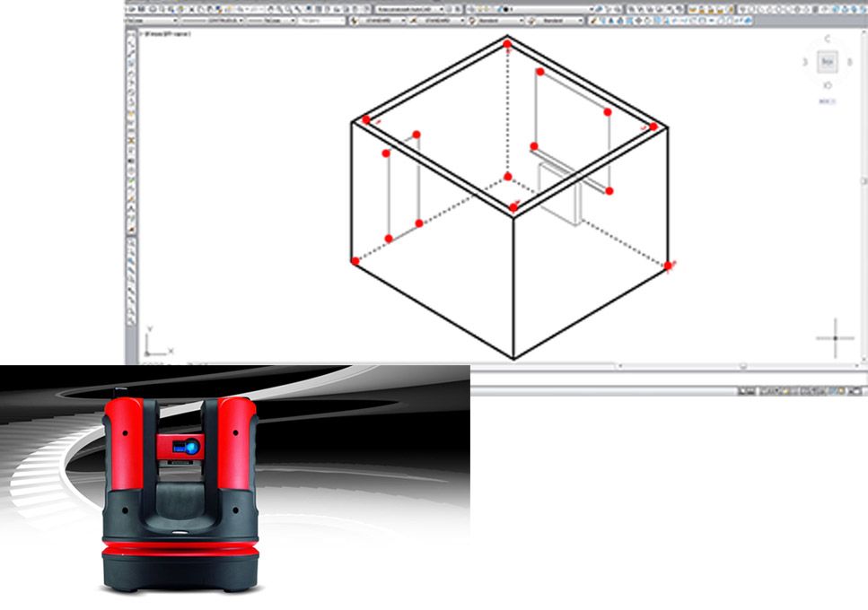
Task: Click the east compass letter beside ViewCube
Action: pyautogui.click(x=850, y=62)
